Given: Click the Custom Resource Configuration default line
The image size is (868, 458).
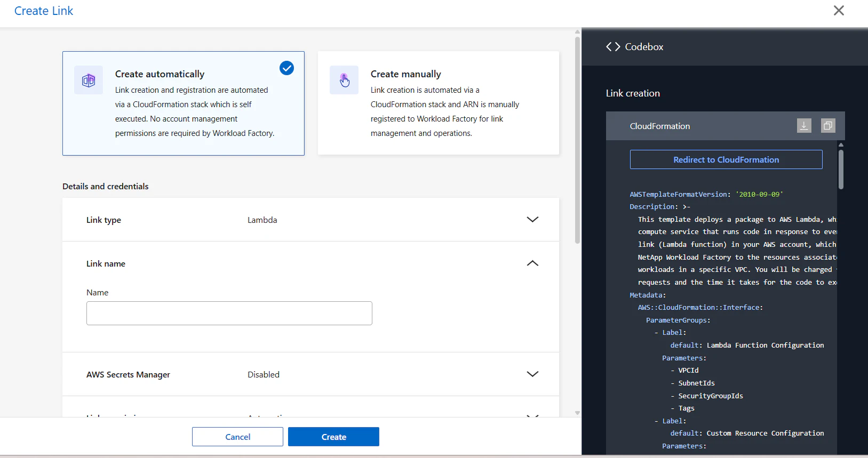Looking at the screenshot, I should click(747, 433).
